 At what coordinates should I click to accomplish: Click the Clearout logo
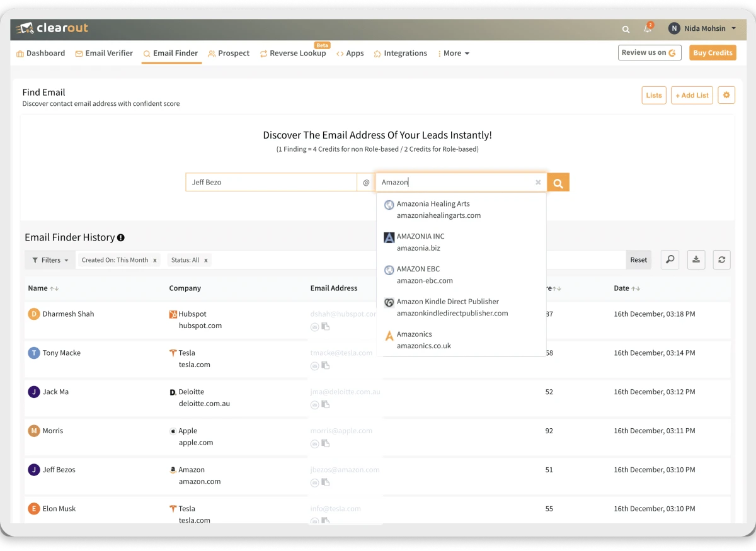52,28
